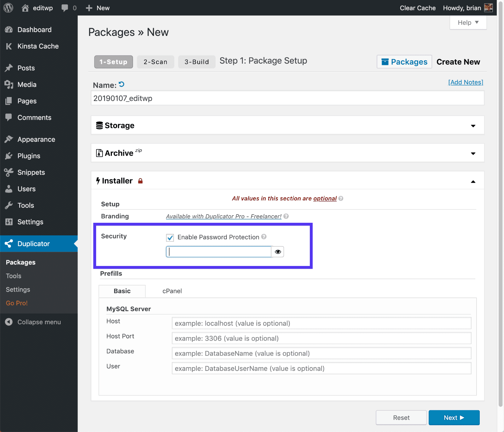Open the Help dropdown

click(x=468, y=23)
